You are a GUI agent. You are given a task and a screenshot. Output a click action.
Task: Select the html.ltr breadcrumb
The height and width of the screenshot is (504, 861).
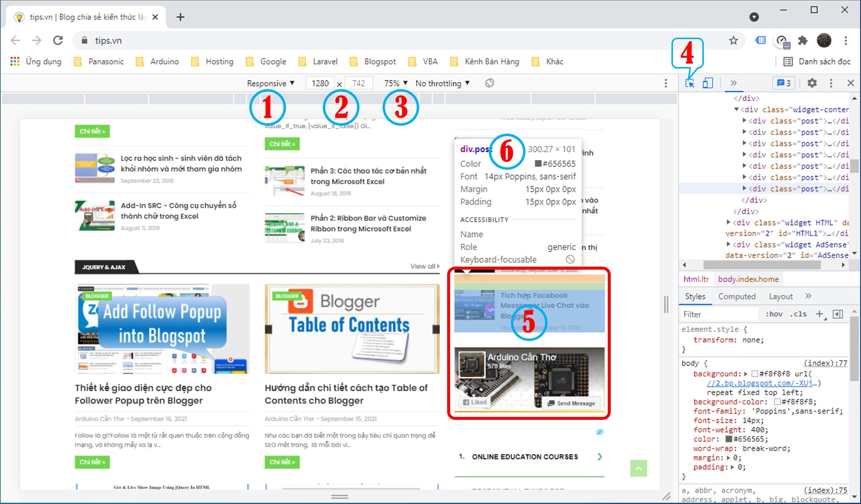[x=696, y=279]
